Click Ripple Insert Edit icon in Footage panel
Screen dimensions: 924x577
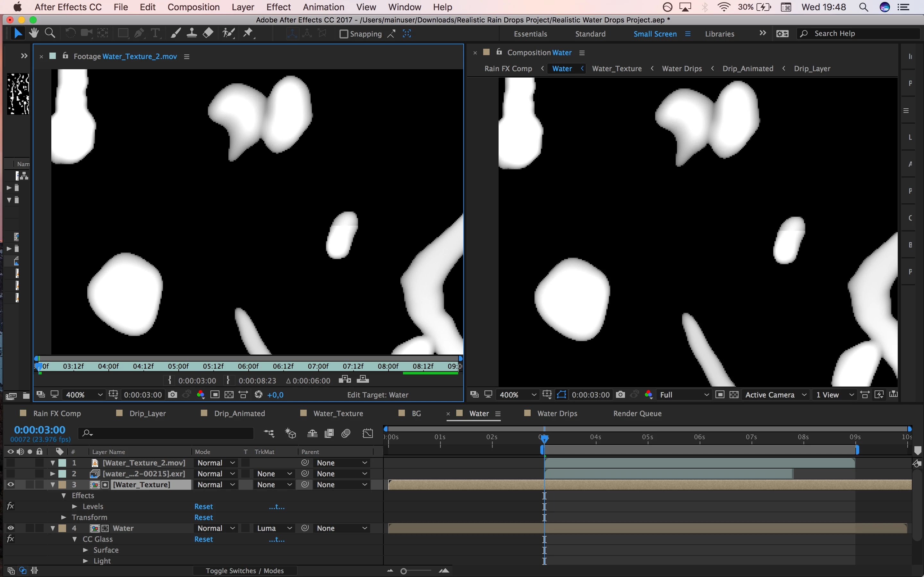344,380
